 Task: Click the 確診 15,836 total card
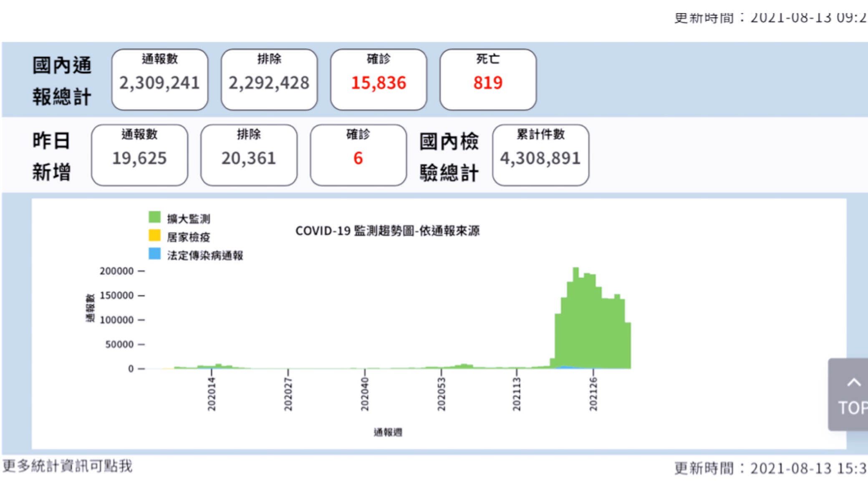pyautogui.click(x=378, y=80)
